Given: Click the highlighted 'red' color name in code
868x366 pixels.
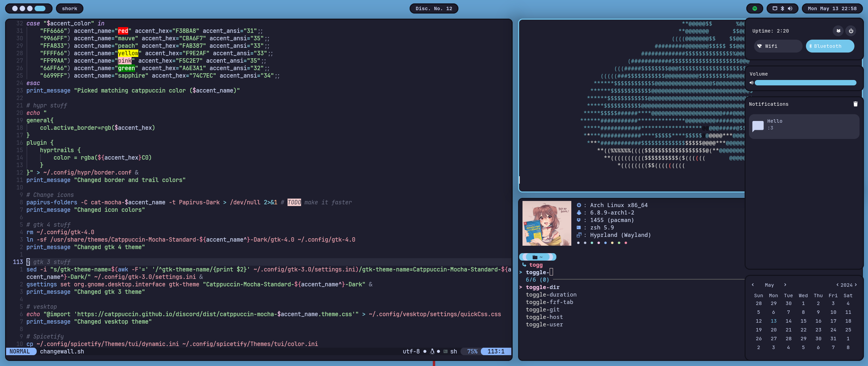Looking at the screenshot, I should (123, 31).
